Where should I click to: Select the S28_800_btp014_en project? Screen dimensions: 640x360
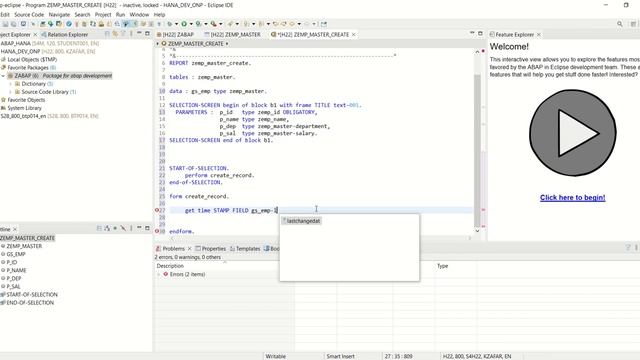(49, 116)
